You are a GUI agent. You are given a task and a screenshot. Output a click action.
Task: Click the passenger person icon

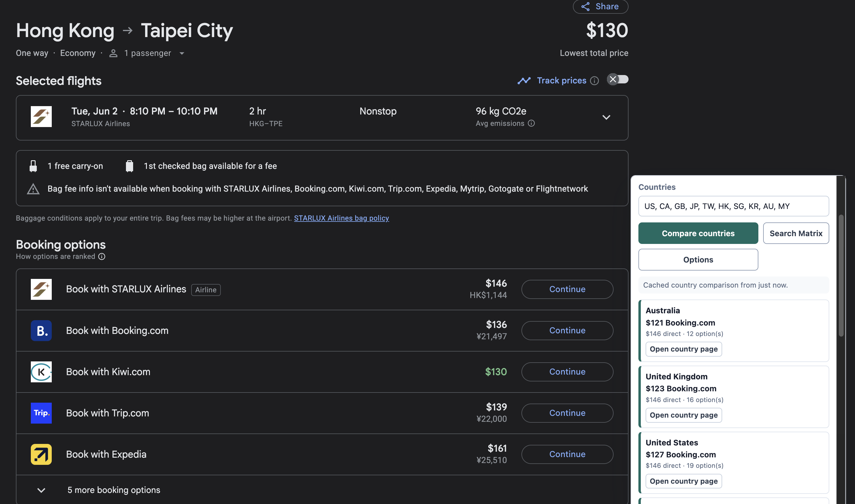point(113,53)
